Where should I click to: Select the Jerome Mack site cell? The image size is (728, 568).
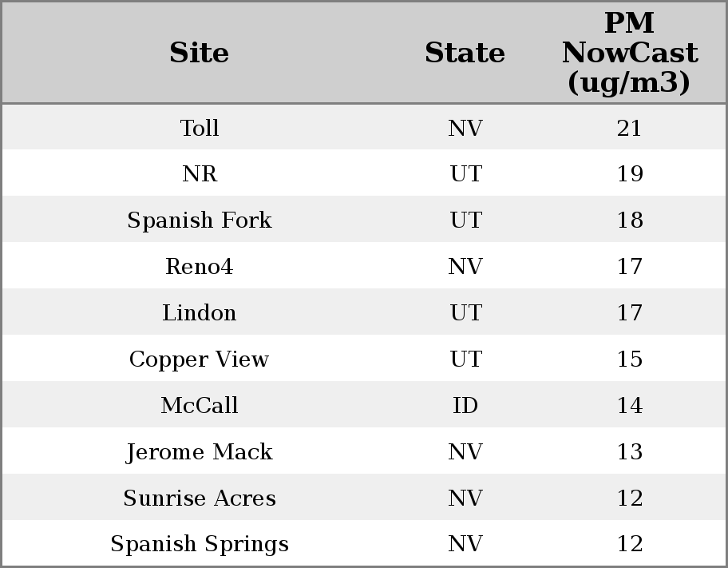point(200,452)
